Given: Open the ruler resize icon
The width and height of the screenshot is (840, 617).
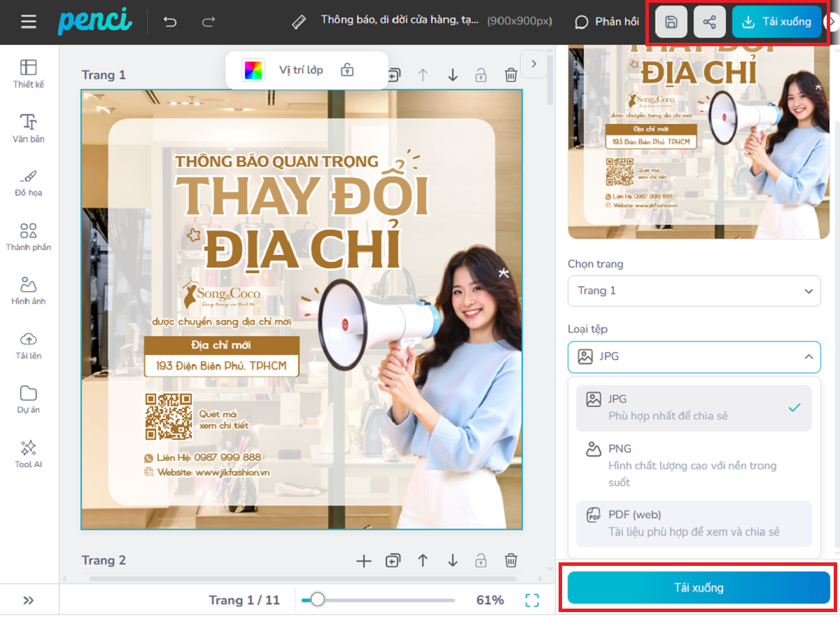Looking at the screenshot, I should coord(300,22).
